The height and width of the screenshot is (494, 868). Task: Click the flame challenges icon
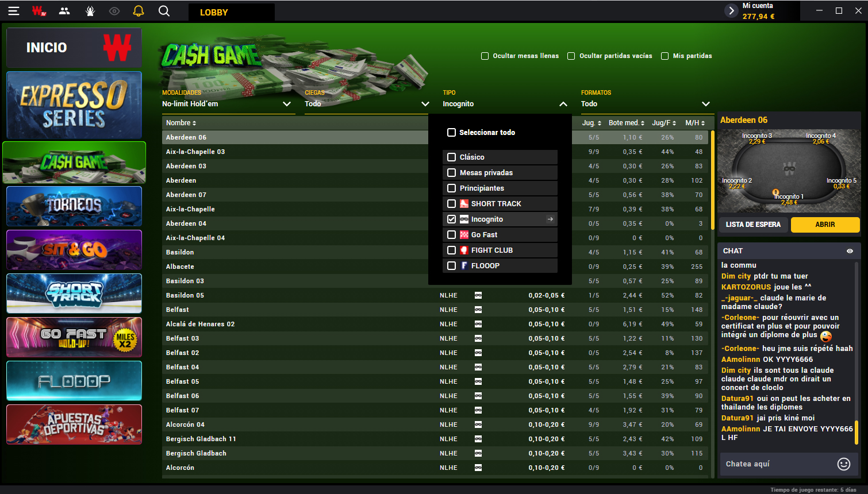[x=90, y=11]
